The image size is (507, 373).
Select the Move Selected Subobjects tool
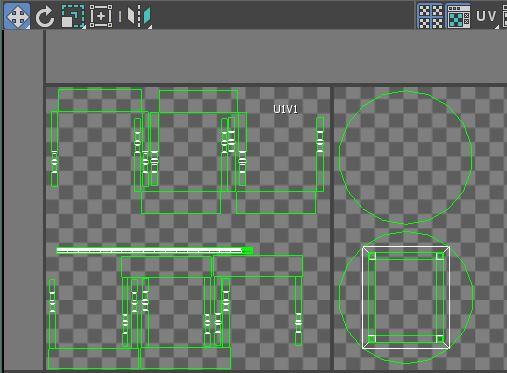coord(17,16)
